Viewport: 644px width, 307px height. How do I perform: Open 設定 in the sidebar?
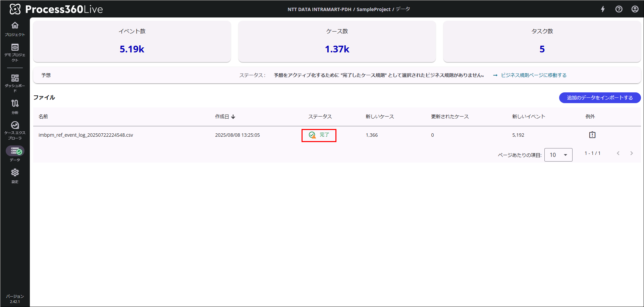pos(15,176)
